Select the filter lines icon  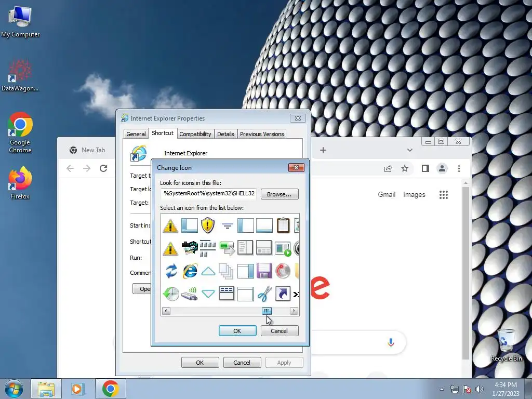[228, 225]
